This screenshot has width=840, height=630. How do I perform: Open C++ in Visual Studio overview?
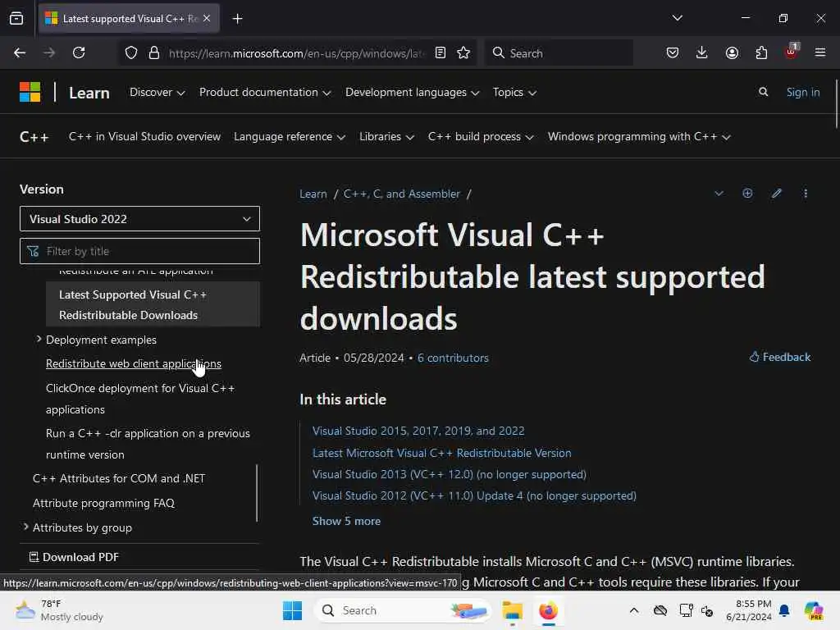[144, 137]
